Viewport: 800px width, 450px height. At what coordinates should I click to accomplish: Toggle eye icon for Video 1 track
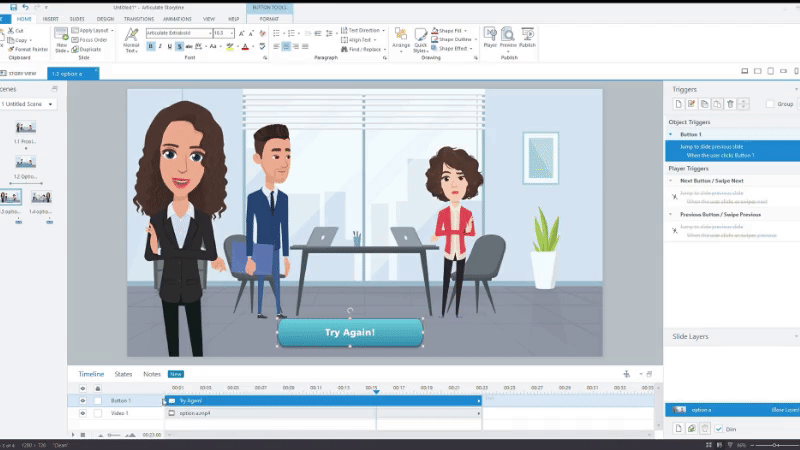[83, 412]
